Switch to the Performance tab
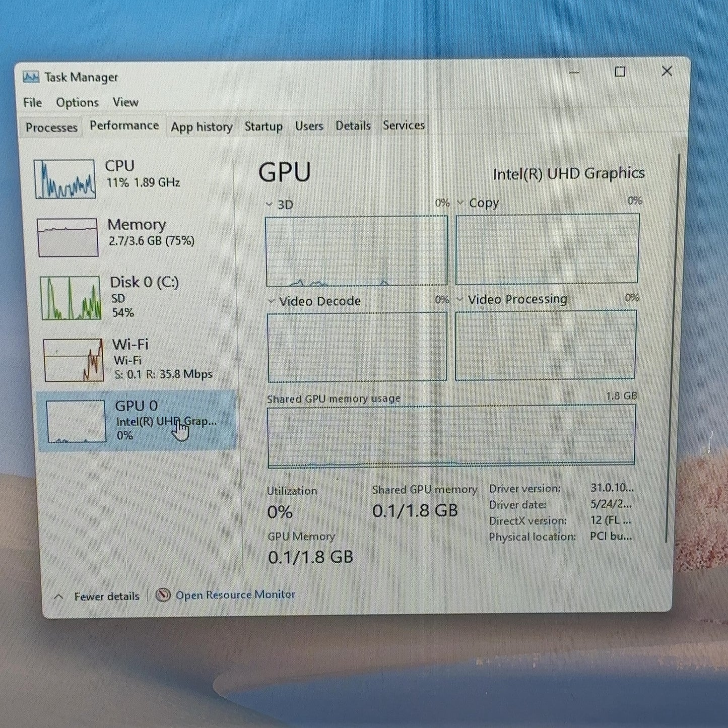Screen dimensions: 728x728 pyautogui.click(x=124, y=125)
